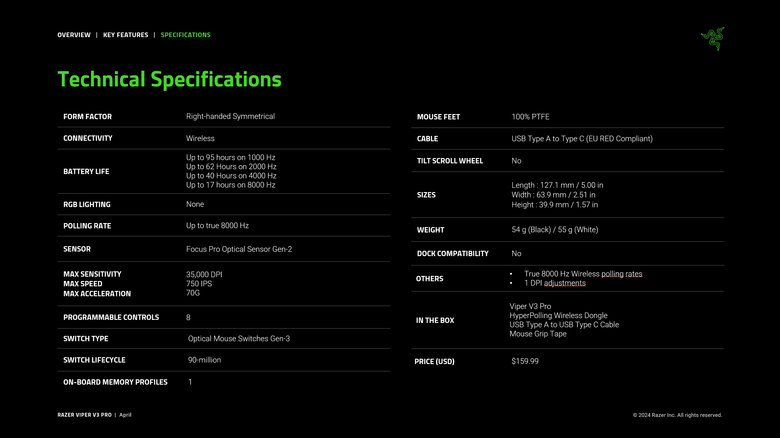Click 'Up to 95 hours on 1000 Hz'

click(x=230, y=157)
